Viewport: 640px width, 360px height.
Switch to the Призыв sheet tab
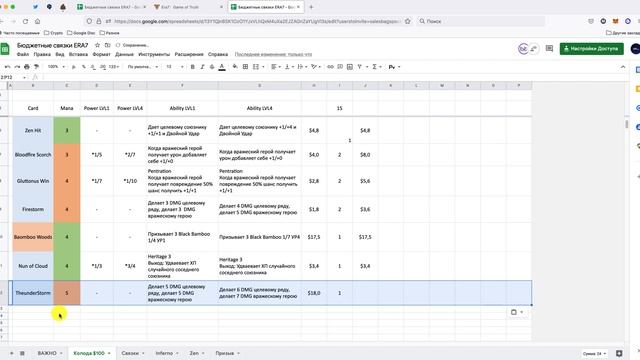point(224,353)
